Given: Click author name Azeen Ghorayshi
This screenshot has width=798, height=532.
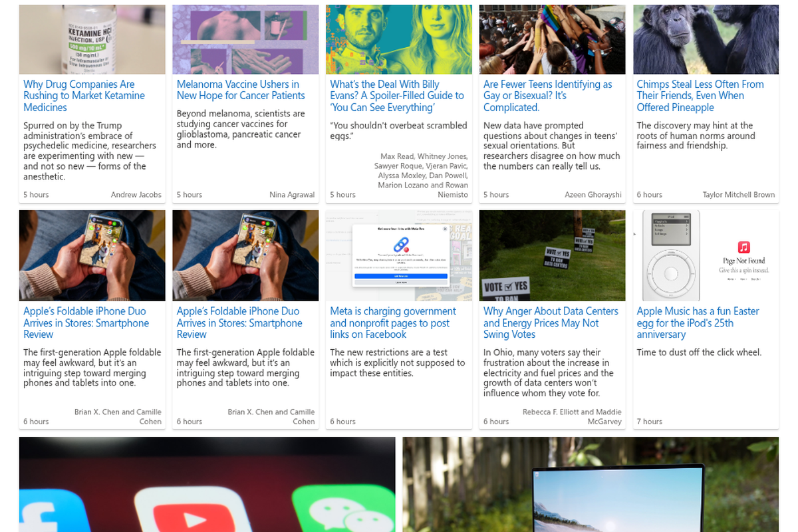Looking at the screenshot, I should point(593,195).
